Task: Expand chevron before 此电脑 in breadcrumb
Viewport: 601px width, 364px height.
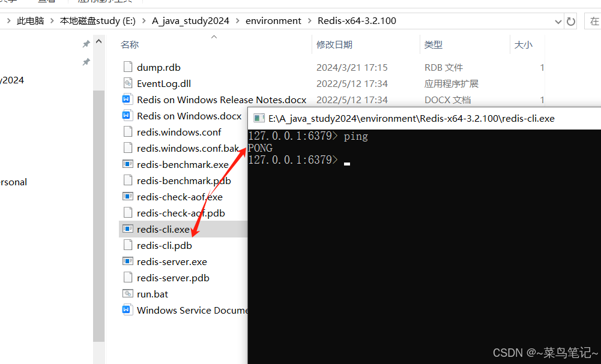Action: pyautogui.click(x=8, y=20)
